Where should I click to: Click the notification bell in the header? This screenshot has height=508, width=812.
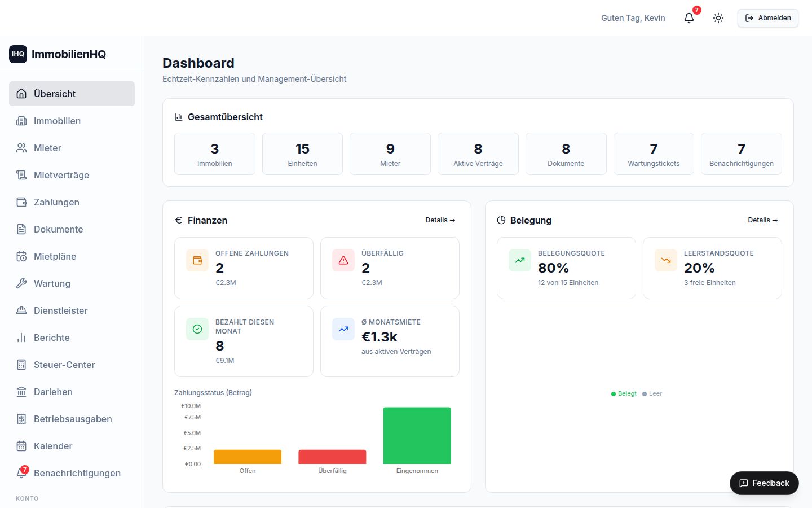[x=689, y=18]
